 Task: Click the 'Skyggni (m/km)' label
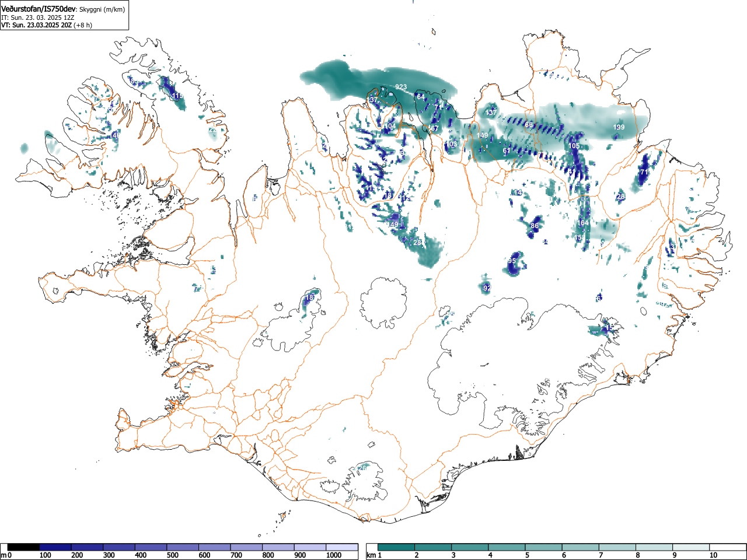[x=102, y=9]
